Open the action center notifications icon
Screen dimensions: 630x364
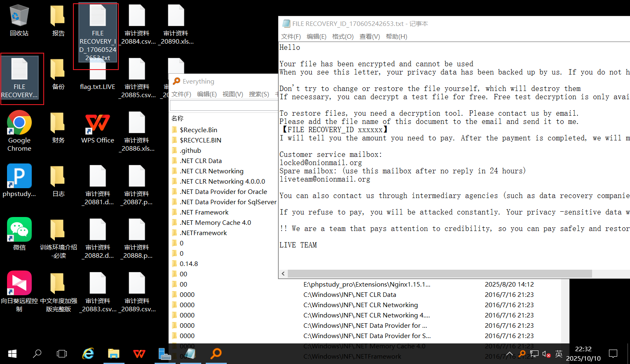pos(613,354)
